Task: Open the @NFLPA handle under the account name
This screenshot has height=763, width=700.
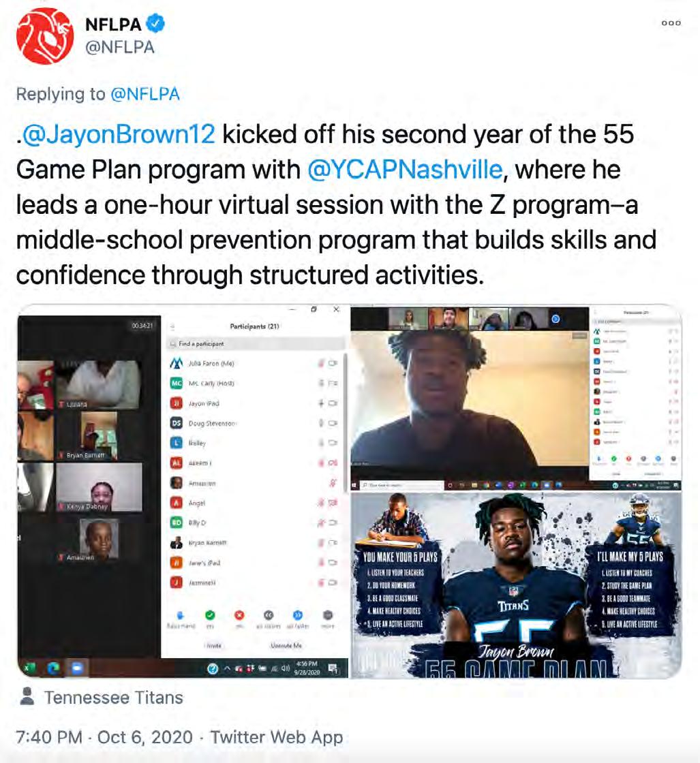Action: [x=120, y=47]
